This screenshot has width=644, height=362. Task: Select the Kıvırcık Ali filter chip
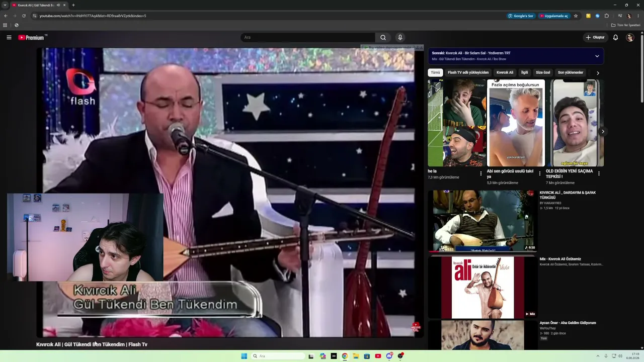pos(505,72)
